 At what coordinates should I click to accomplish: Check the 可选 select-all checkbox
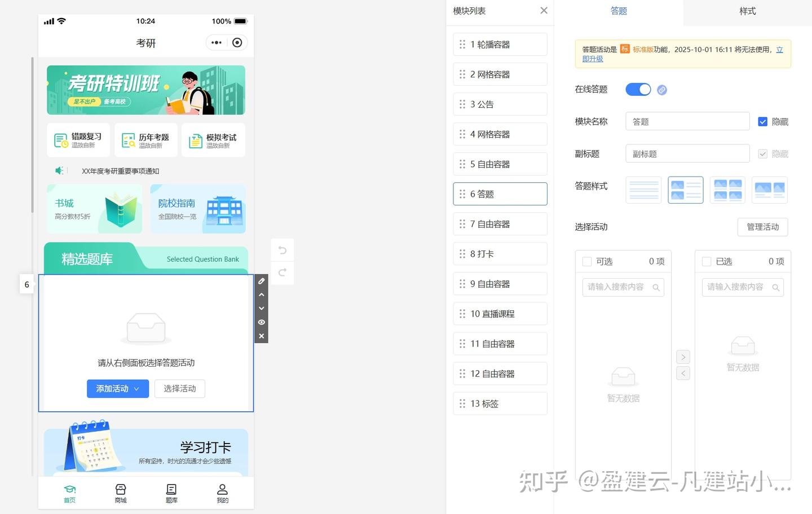[587, 262]
